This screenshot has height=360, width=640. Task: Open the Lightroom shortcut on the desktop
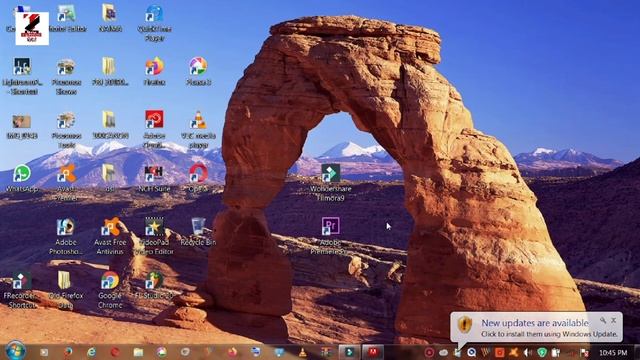[x=22, y=76]
